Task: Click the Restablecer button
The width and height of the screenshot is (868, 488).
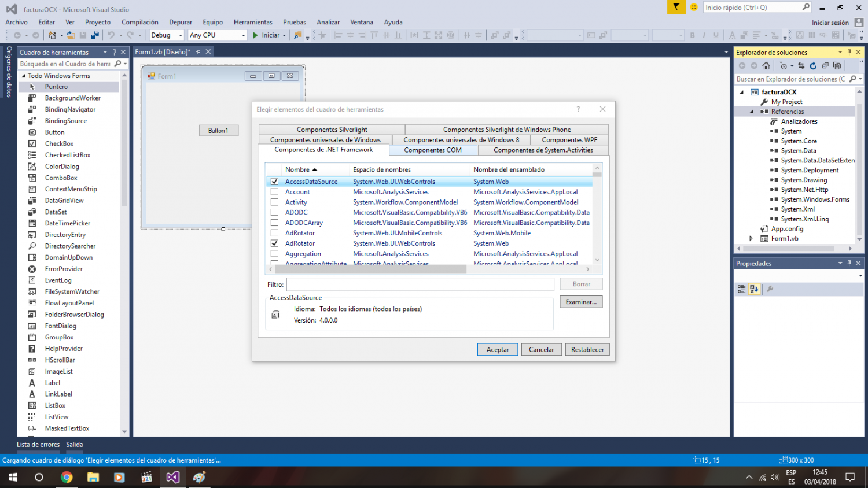Action: coord(587,349)
